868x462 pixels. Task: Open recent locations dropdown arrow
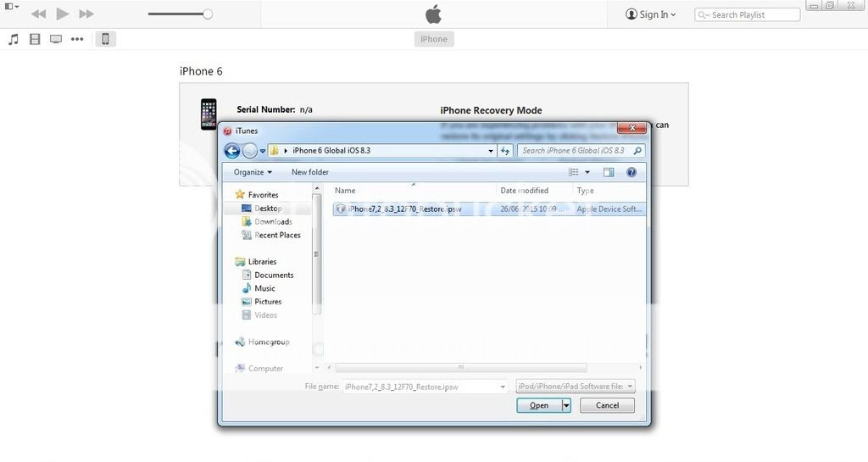tap(263, 151)
